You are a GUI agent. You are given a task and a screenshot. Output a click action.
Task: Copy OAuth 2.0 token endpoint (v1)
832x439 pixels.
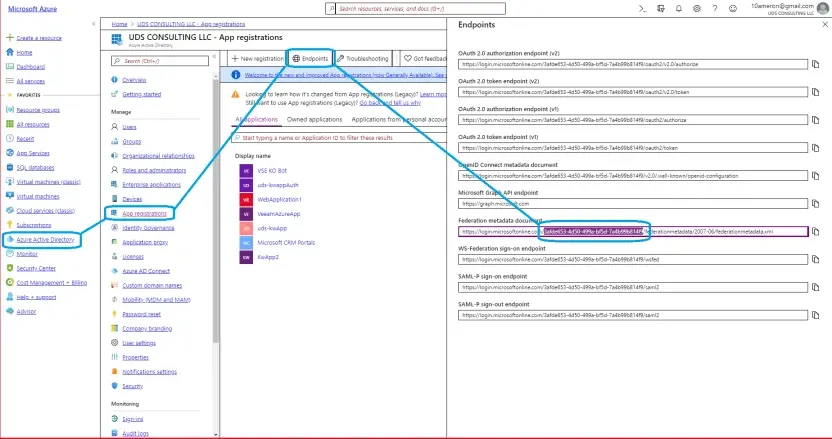click(x=816, y=148)
